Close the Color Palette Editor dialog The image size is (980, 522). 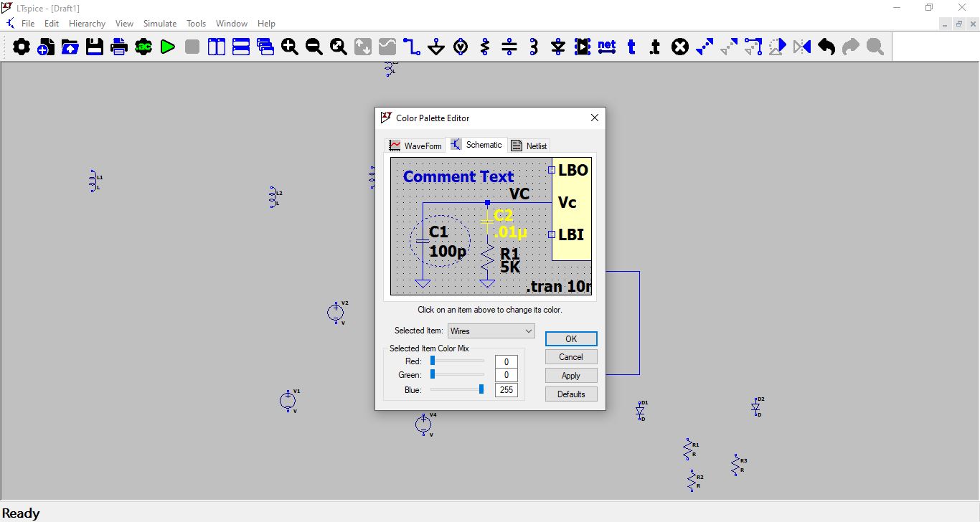point(594,118)
